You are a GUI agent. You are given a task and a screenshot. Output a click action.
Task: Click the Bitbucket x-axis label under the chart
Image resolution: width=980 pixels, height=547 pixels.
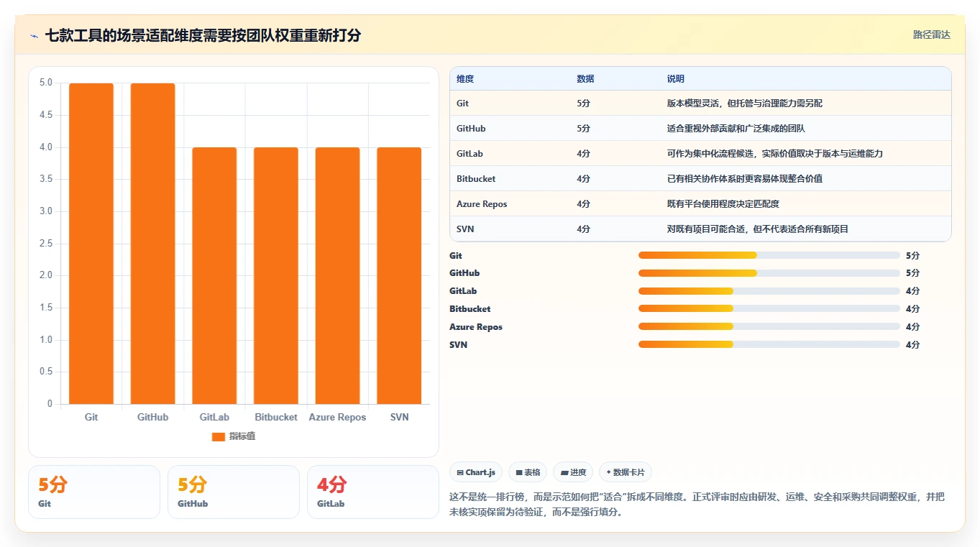pyautogui.click(x=276, y=417)
